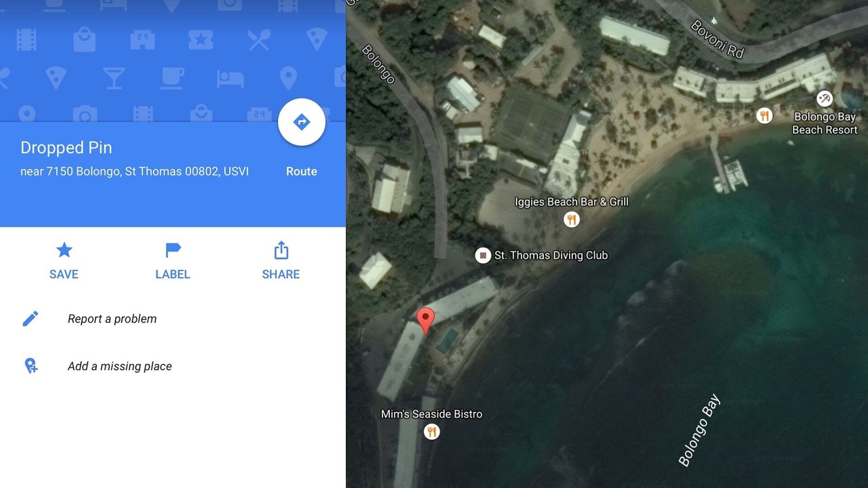
Task: Tap the add-place pin icon
Action: pos(31,366)
